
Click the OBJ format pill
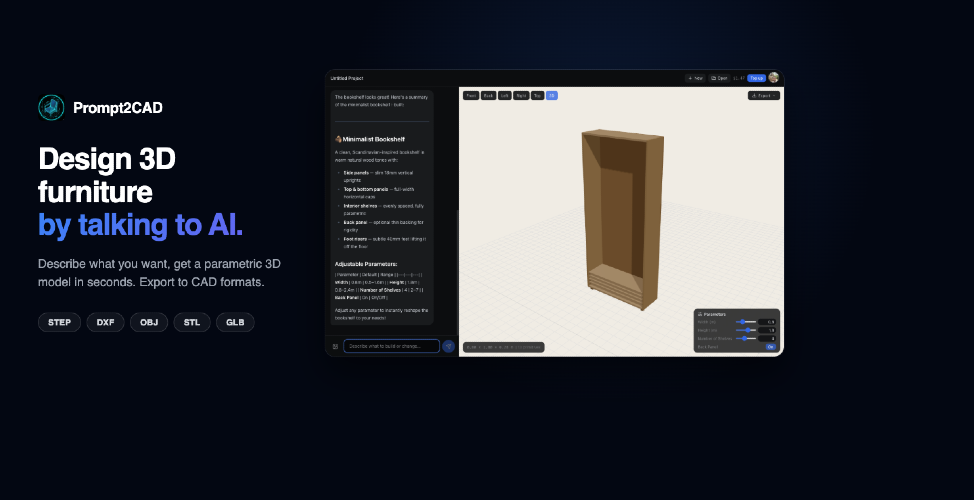(149, 322)
